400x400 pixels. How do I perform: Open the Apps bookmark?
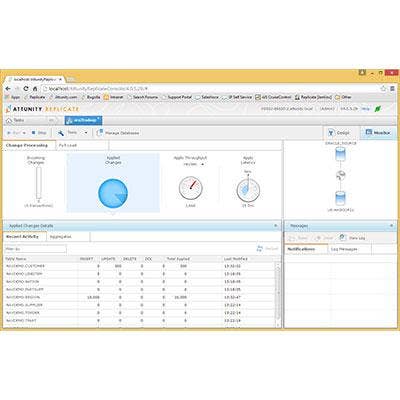[13, 97]
